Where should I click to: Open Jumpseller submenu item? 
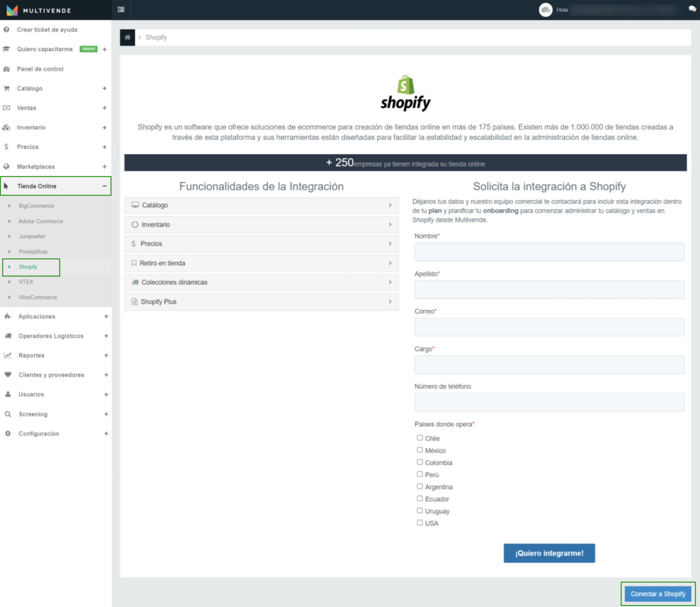pos(32,237)
